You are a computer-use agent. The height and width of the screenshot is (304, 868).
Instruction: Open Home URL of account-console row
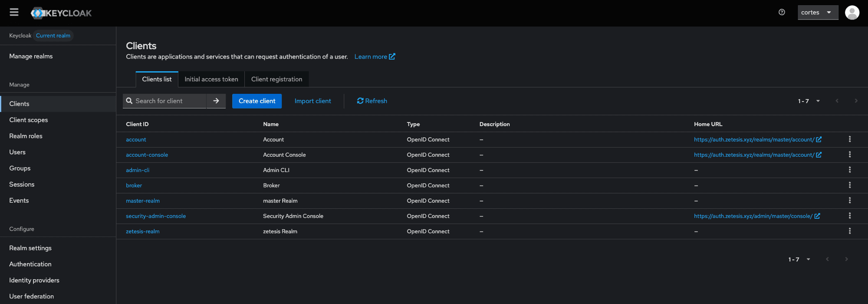coord(757,155)
